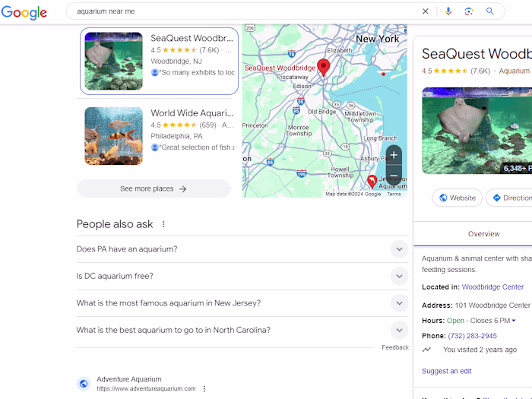Viewport: 532px width, 399px height.
Task: Click reviewer avatar in SeaQuest listing
Action: click(x=155, y=72)
